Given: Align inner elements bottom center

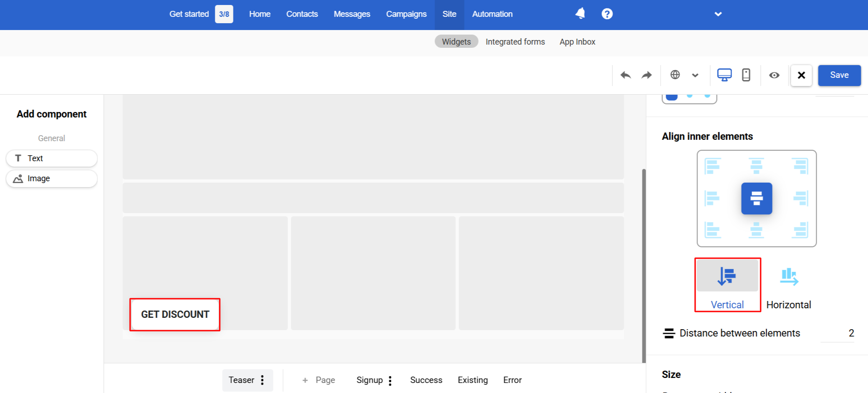Looking at the screenshot, I should tap(757, 230).
